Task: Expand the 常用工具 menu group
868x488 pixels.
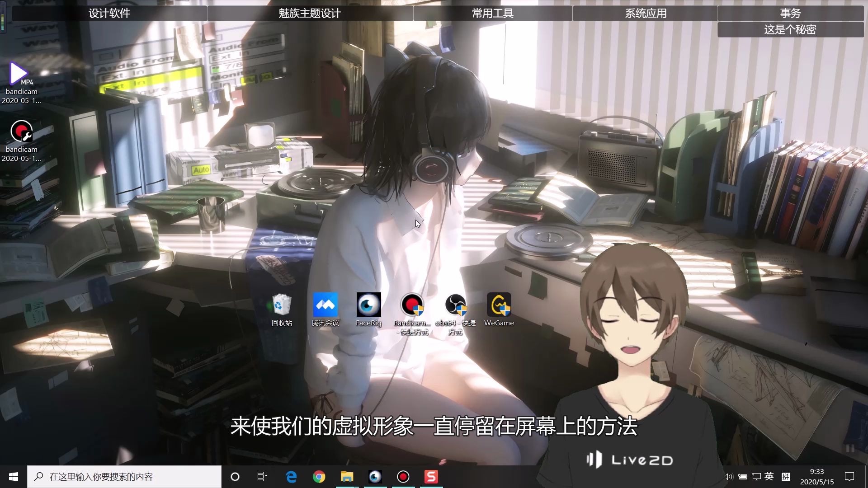Action: [x=492, y=13]
